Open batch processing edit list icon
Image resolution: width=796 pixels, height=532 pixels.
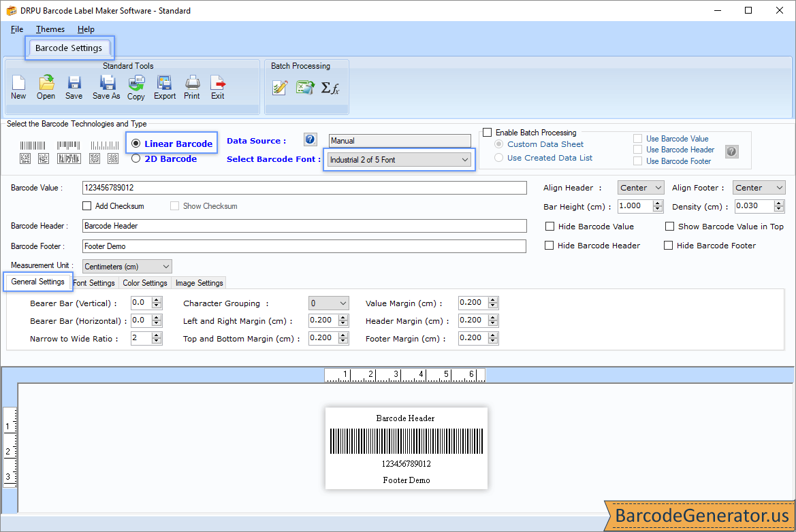[x=280, y=88]
